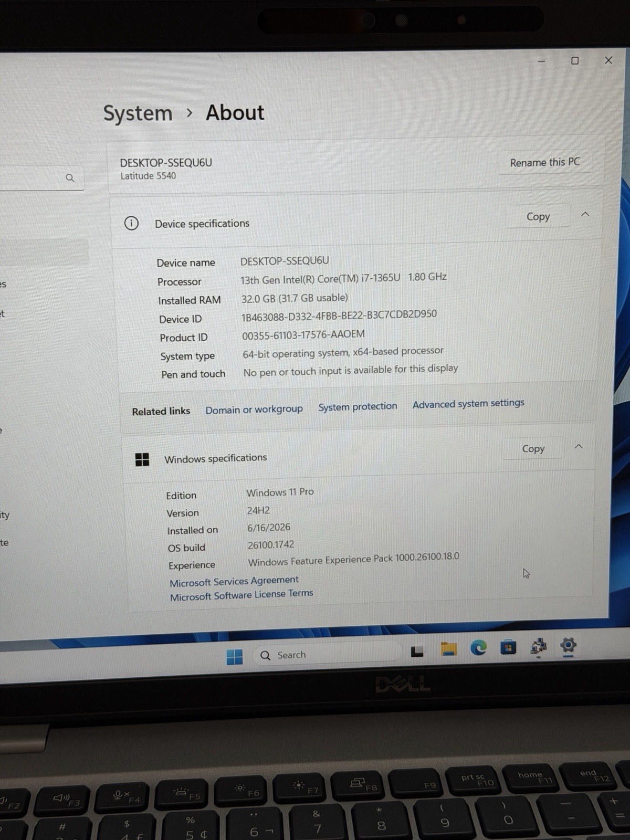Click the Settings gear in the taskbar
Image resolution: width=630 pixels, height=840 pixels.
click(568, 645)
